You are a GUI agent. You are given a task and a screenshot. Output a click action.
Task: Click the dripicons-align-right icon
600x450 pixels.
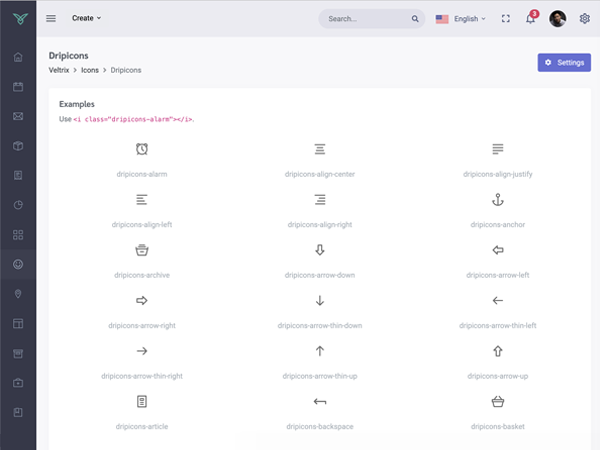pyautogui.click(x=320, y=199)
